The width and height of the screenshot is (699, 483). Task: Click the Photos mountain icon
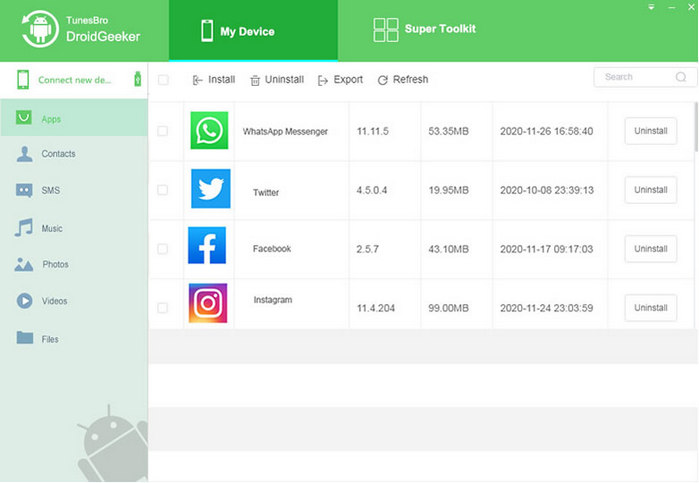[x=24, y=264]
